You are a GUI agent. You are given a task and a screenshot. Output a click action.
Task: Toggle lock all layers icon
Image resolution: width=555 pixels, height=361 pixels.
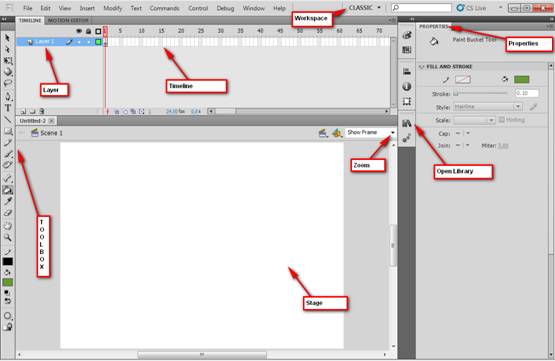[x=88, y=31]
